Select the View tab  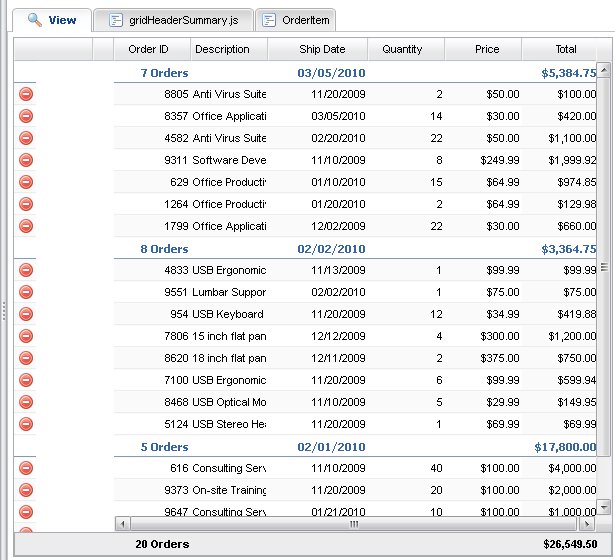point(52,20)
